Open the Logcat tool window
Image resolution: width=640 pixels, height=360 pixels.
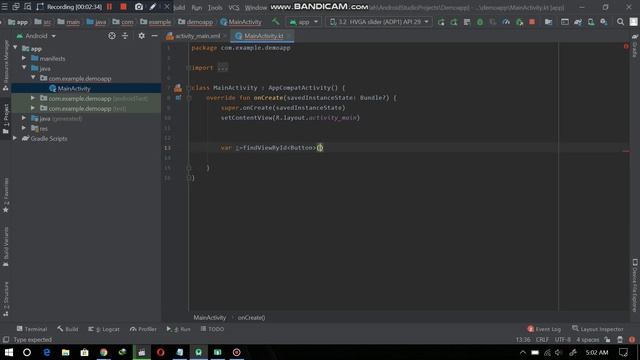tap(104, 329)
